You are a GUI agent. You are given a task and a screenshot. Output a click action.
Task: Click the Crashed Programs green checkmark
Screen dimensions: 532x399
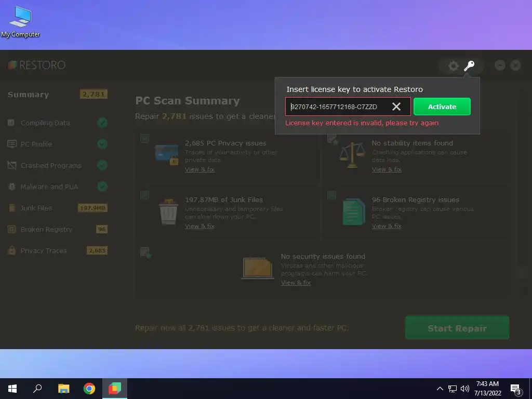point(102,165)
